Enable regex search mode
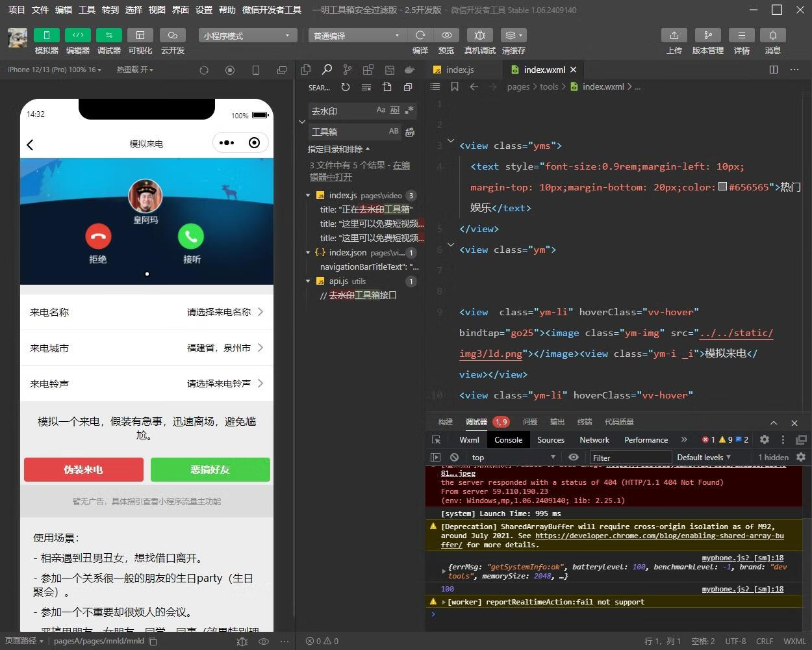Image resolution: width=812 pixels, height=650 pixels. 409,110
